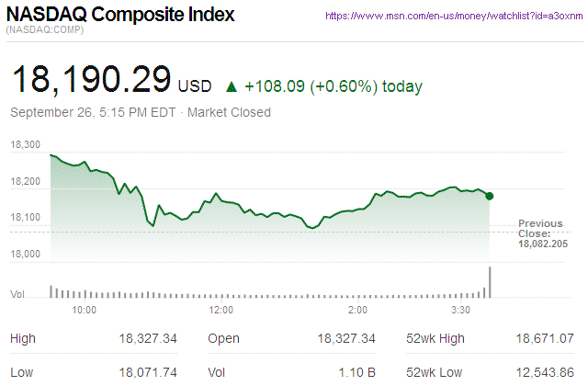Screen dimensions: 588x386
Task: Click the NASDAQ Composite Index title
Action: (119, 16)
